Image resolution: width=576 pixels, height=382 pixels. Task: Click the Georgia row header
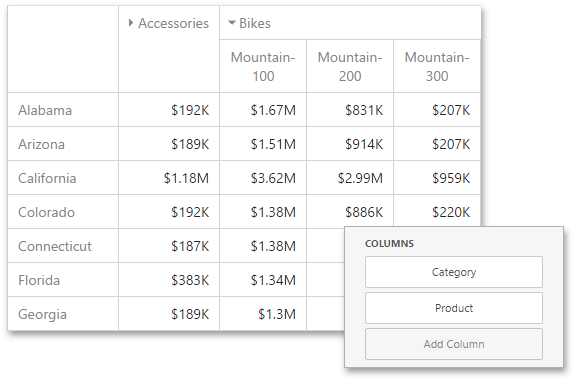point(63,314)
